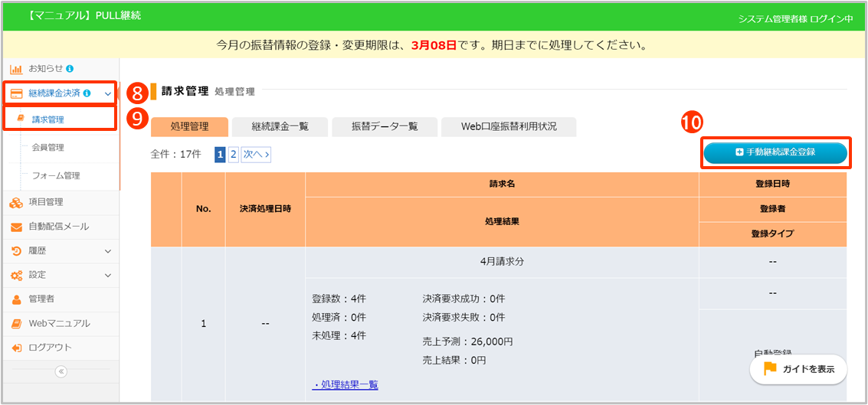Click the coins icon for 項目管理
Viewport: 868px width, 405px height.
(15, 203)
